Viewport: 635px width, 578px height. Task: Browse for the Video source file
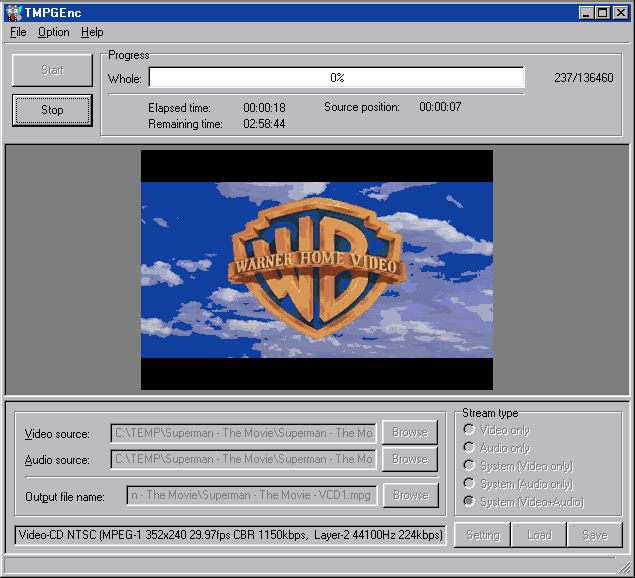pos(409,432)
